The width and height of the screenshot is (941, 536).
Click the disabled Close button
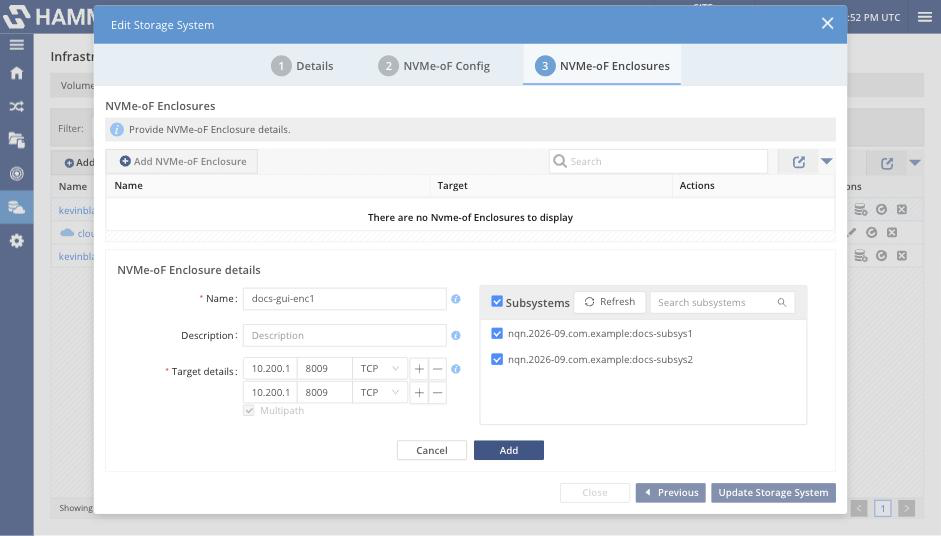[x=595, y=493]
